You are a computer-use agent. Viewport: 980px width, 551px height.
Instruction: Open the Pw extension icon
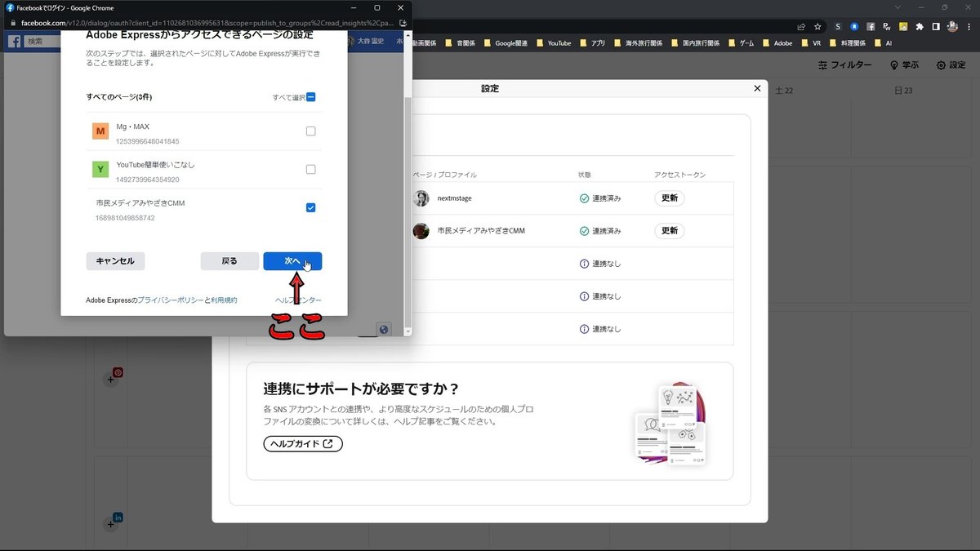pyautogui.click(x=887, y=26)
